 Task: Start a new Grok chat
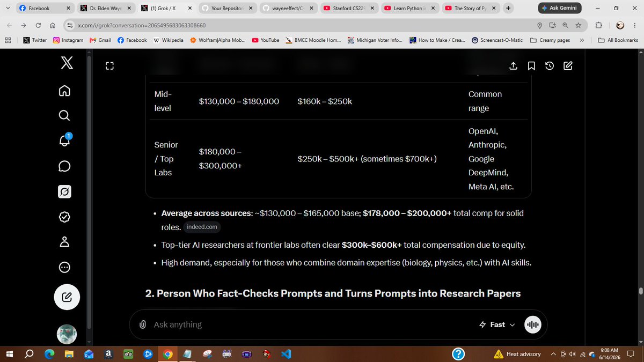point(568,66)
